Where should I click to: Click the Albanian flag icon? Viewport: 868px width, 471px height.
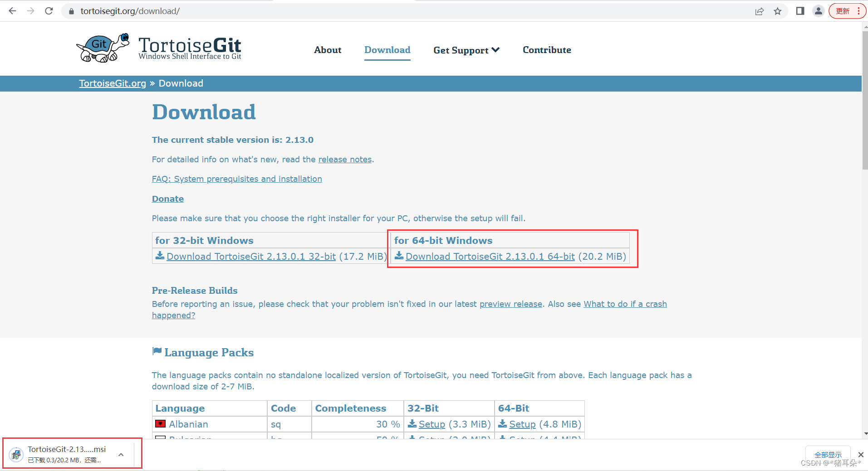[160, 424]
